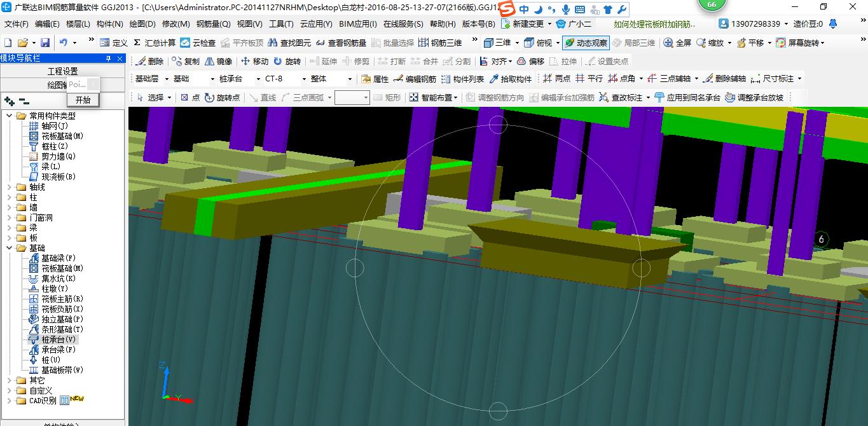Click collapse-all minus icon in navigation panel

tap(24, 100)
